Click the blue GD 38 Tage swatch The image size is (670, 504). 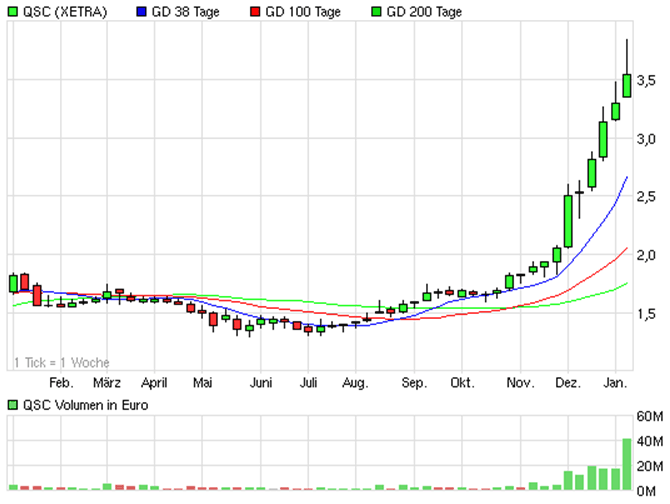[141, 12]
